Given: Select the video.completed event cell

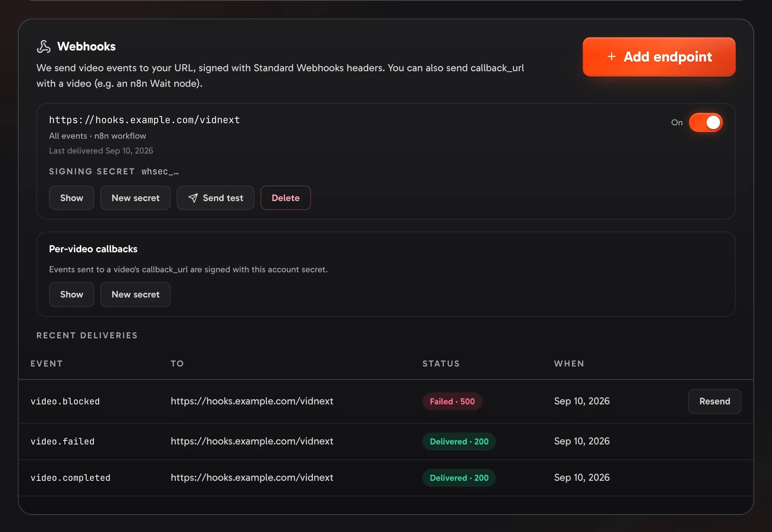Looking at the screenshot, I should (x=71, y=478).
